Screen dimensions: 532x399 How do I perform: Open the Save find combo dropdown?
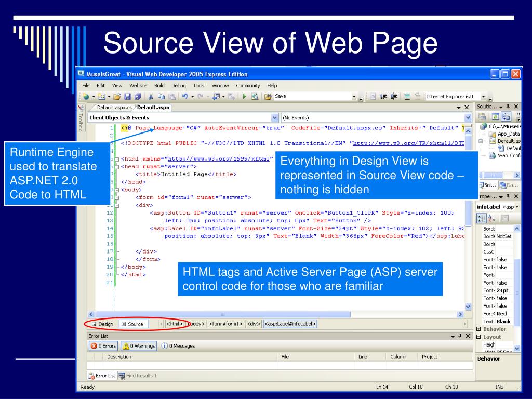pos(354,97)
